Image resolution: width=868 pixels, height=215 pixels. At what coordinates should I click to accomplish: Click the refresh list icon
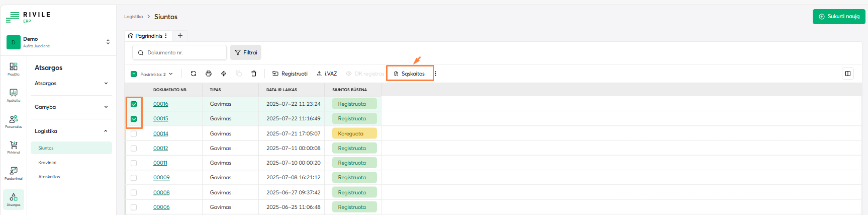pyautogui.click(x=194, y=74)
